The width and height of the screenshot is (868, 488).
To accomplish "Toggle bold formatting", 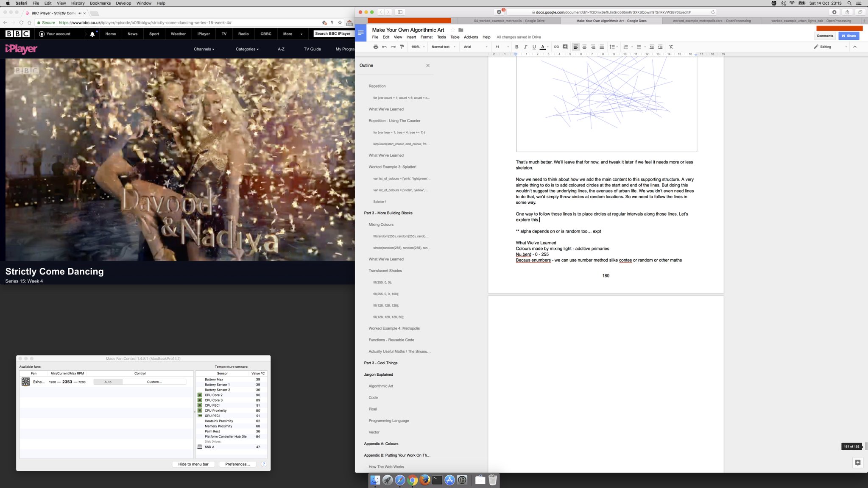I will [x=516, y=47].
